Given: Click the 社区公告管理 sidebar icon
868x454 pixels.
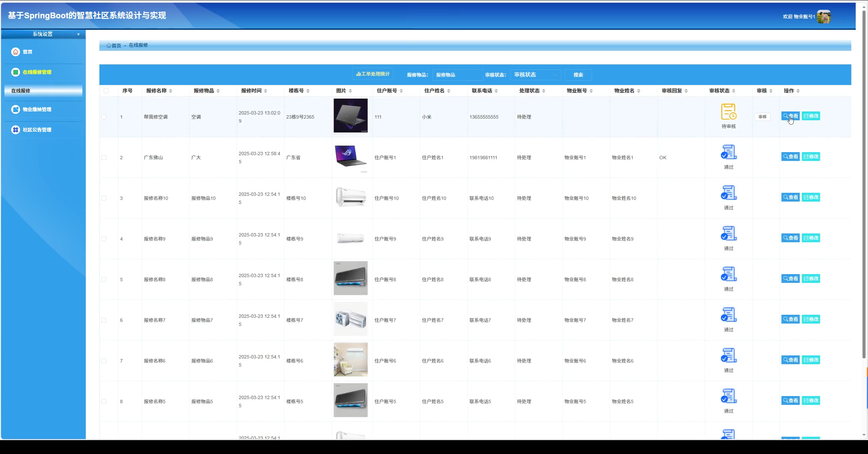Looking at the screenshot, I should [16, 130].
